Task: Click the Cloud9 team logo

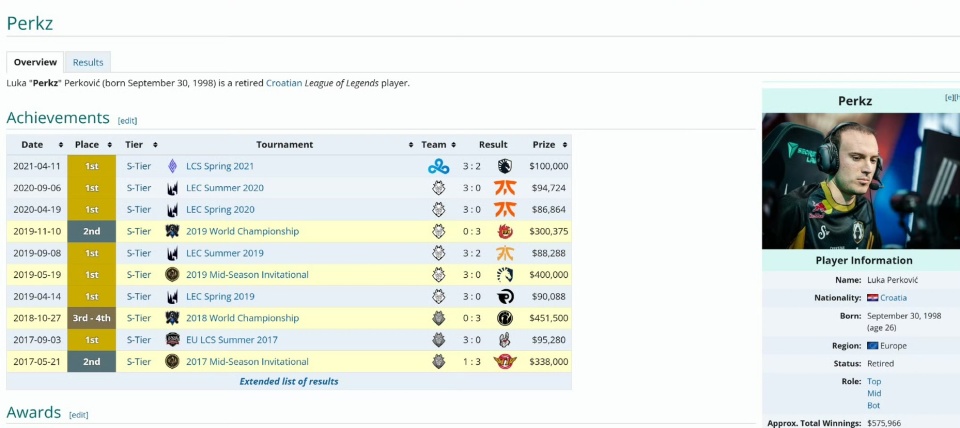Action: 438,166
